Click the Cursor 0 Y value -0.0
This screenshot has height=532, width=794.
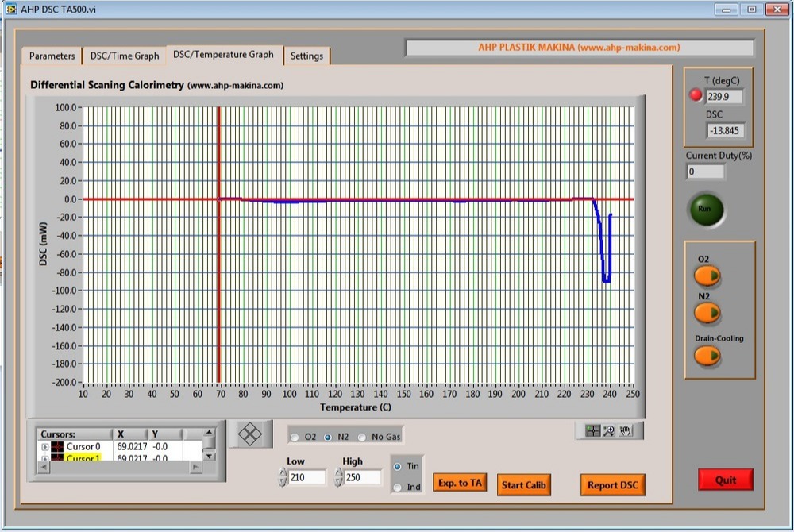point(160,446)
